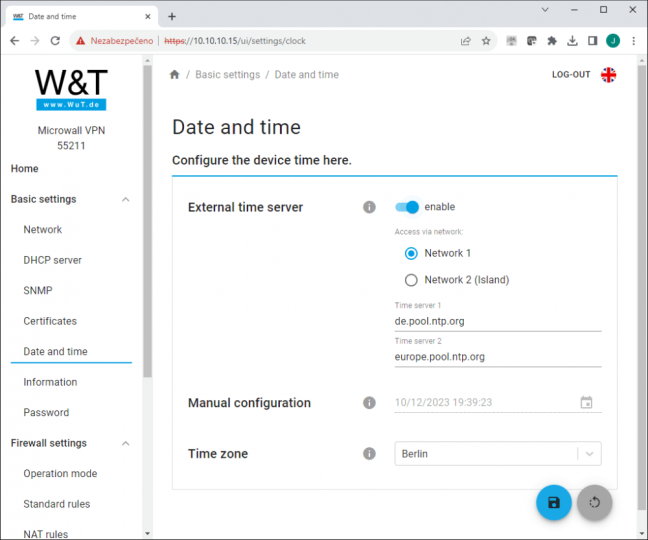This screenshot has height=540, width=648.
Task: Click the Time server 1 field de.pool.ntp.org
Action: 498,321
